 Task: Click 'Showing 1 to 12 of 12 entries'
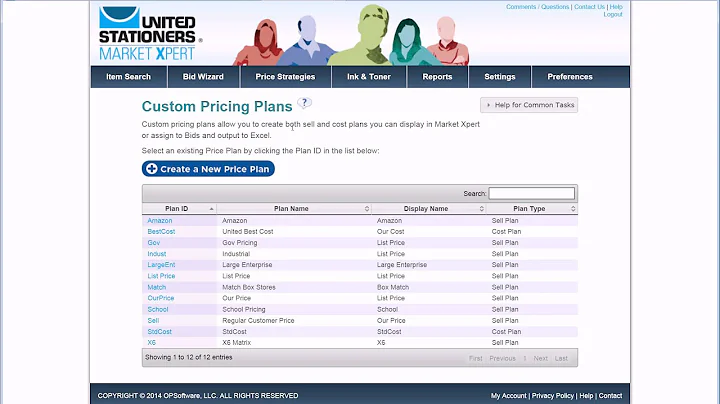tap(189, 357)
